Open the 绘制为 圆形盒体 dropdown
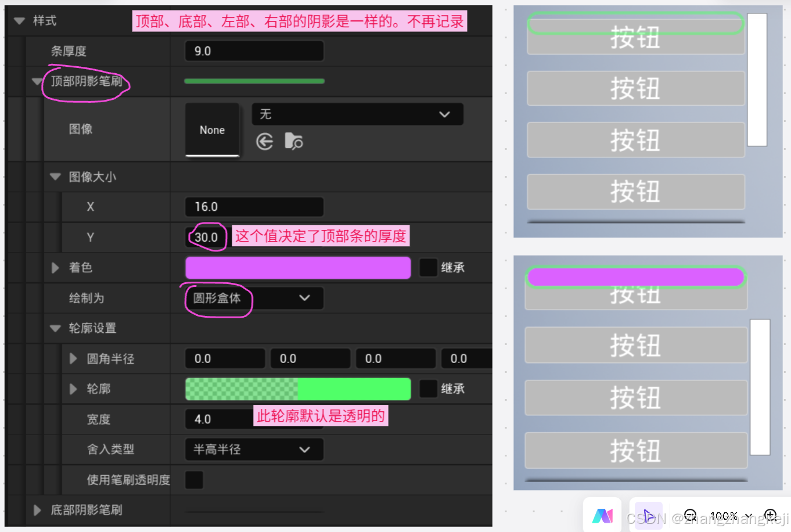 pos(254,298)
